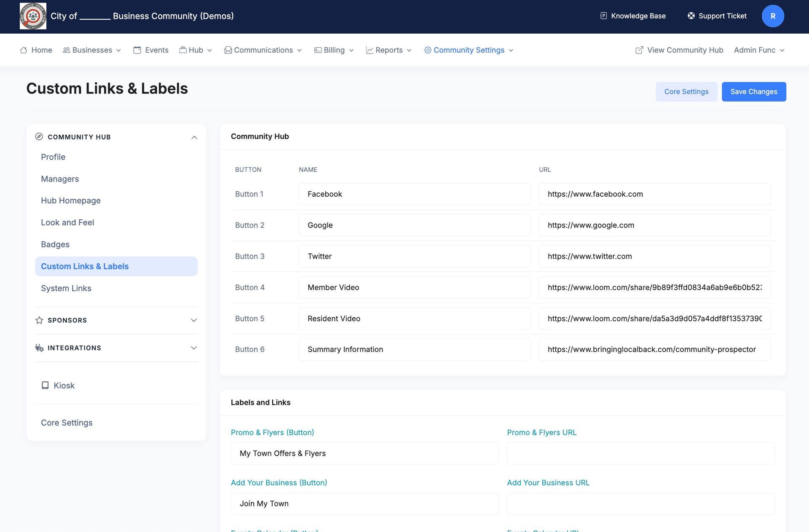
Task: Open the user avatar menu
Action: [773, 16]
